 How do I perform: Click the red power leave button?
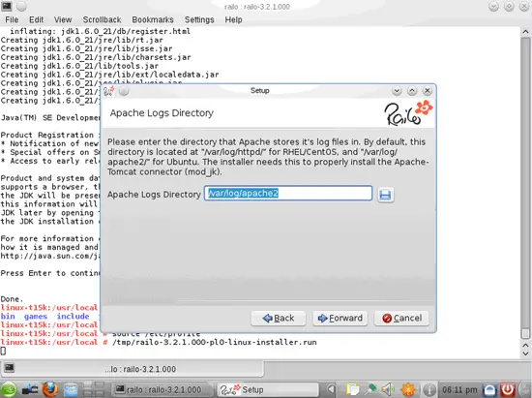[508, 389]
